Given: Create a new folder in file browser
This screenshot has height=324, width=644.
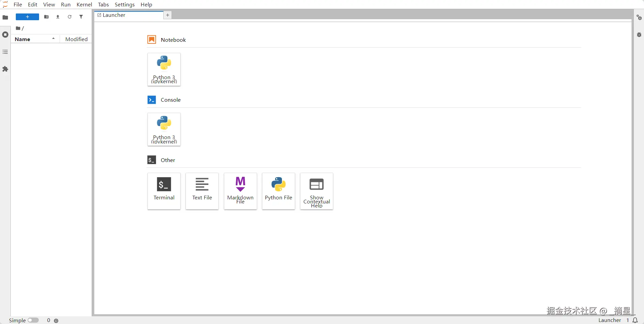Looking at the screenshot, I should [x=46, y=17].
